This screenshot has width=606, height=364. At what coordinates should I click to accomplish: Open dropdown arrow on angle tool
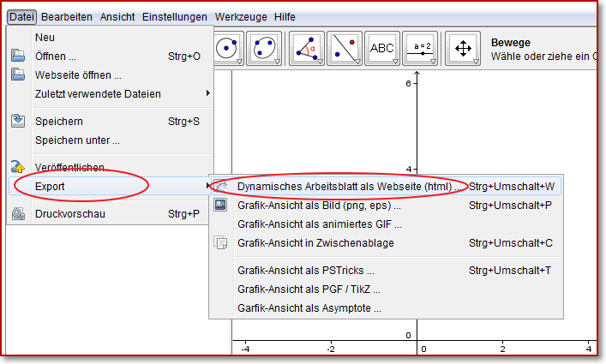pyautogui.click(x=320, y=62)
